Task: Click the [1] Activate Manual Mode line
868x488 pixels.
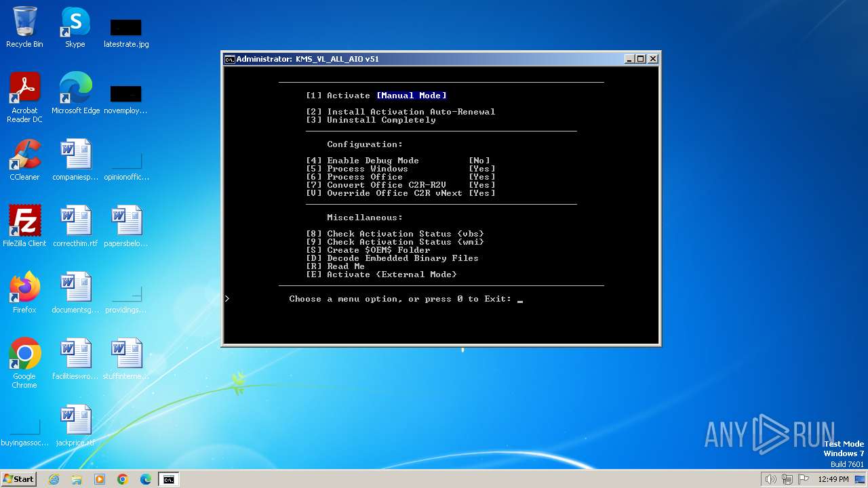Action: coord(376,96)
